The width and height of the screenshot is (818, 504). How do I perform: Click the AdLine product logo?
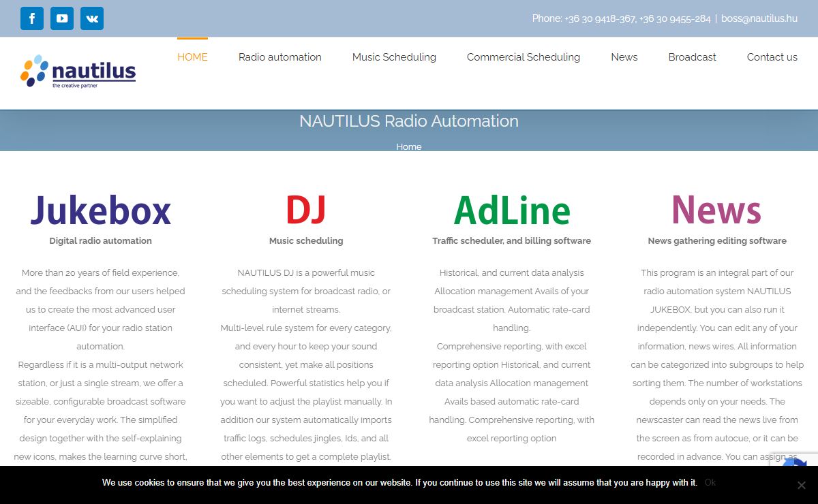point(512,210)
